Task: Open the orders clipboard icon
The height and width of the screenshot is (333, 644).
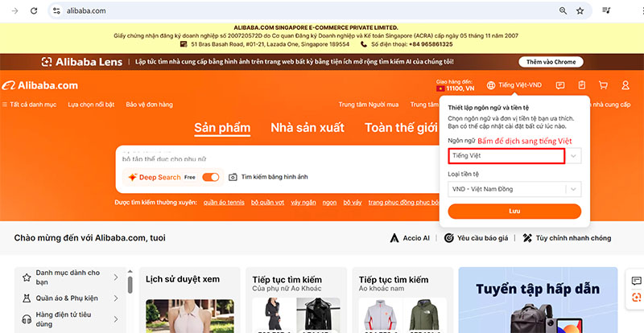Action: coord(582,85)
